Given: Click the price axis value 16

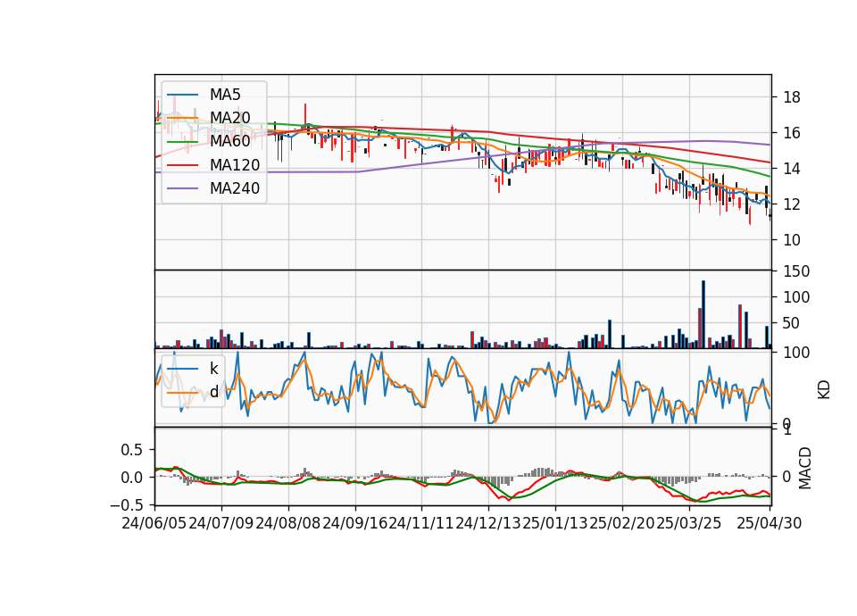Looking at the screenshot, I should click(792, 133).
